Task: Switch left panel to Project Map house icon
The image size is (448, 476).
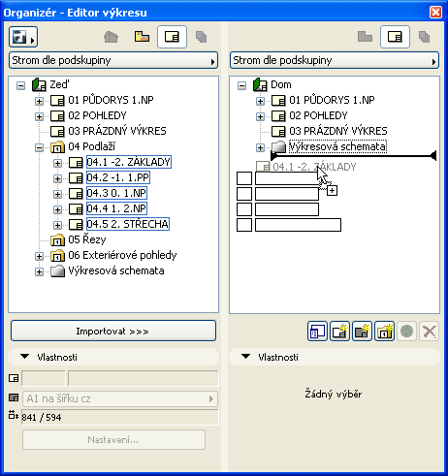Action: tap(111, 37)
